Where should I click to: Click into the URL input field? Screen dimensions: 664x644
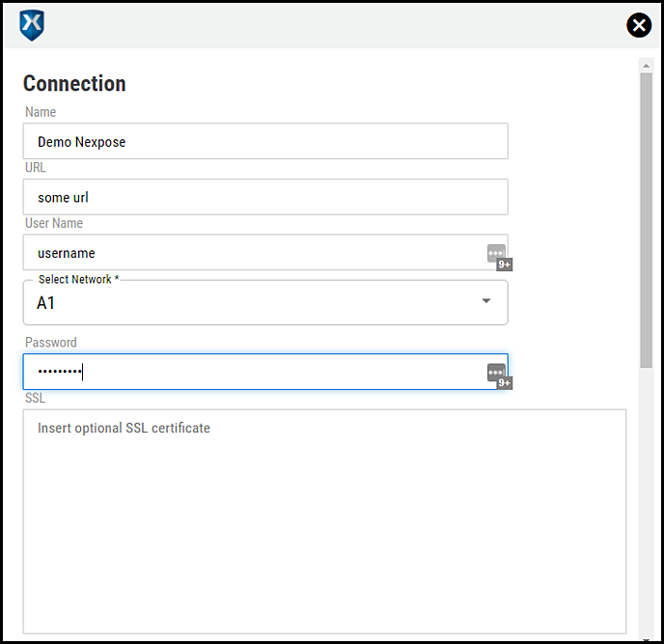pyautogui.click(x=265, y=197)
